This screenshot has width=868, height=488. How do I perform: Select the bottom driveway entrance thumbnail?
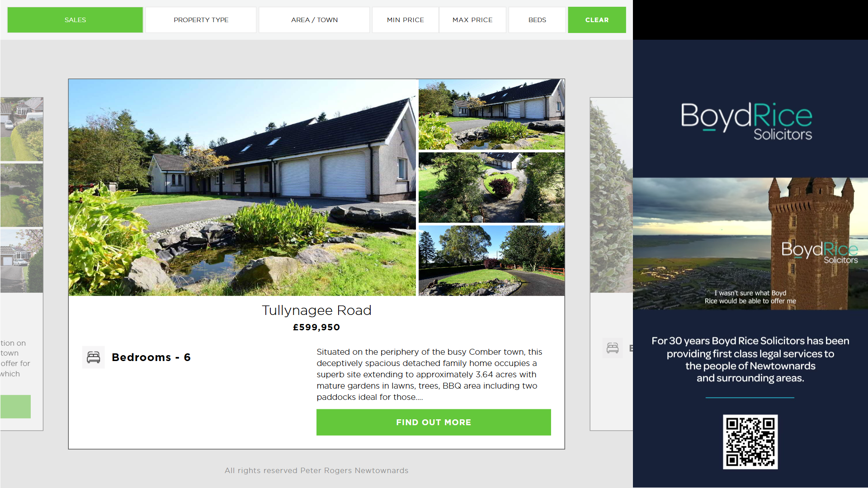click(491, 261)
